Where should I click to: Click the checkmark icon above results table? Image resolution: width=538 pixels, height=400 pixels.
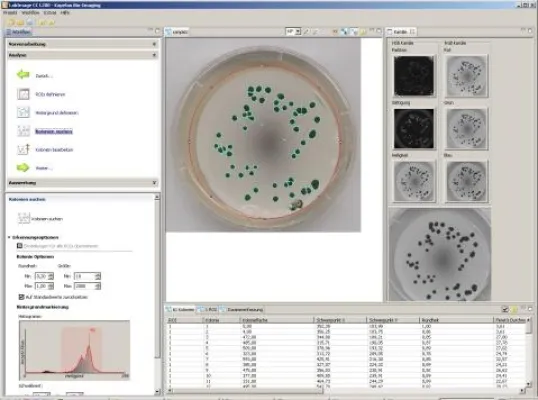tap(505, 309)
